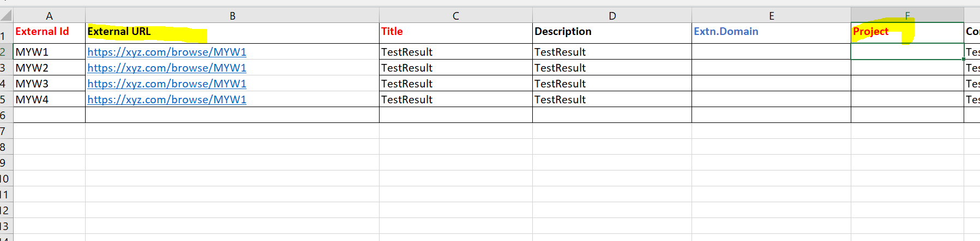The width and height of the screenshot is (980, 241).
Task: Open the first xyz.com MYW1 hyperlink in row 2
Action: click(167, 52)
